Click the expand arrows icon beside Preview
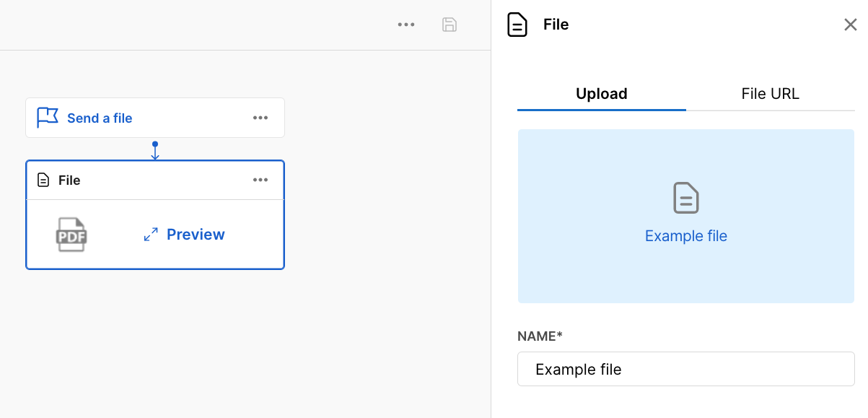 coord(151,235)
